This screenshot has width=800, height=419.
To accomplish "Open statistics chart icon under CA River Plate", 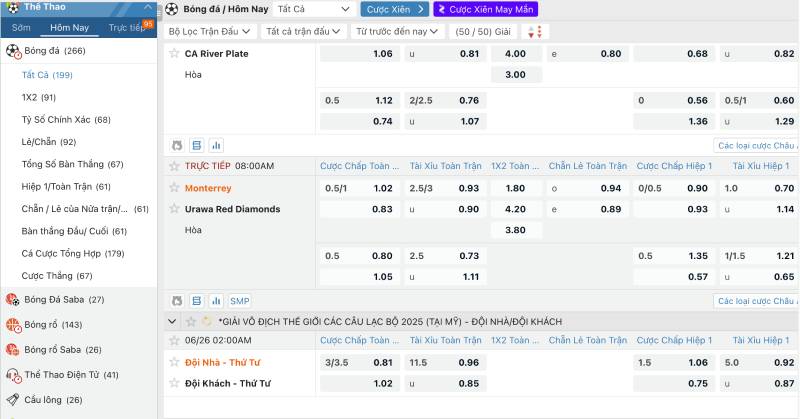I will tap(215, 145).
